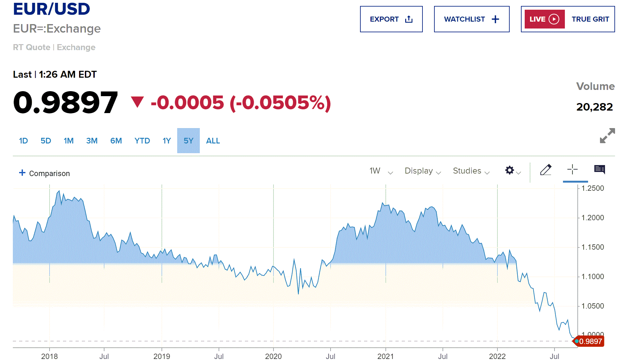The width and height of the screenshot is (621, 364).
Task: Click the 2022 label on time axis
Action: pos(497,356)
